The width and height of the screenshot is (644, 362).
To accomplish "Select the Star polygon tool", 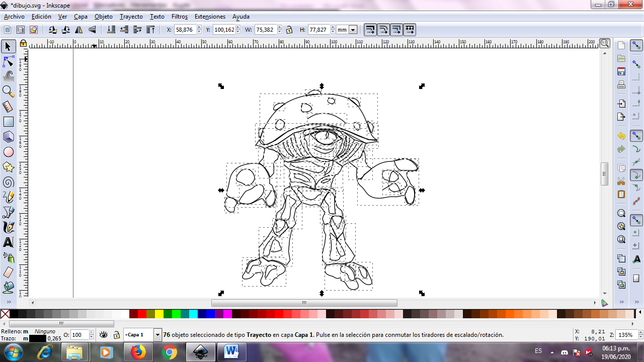I will [8, 167].
